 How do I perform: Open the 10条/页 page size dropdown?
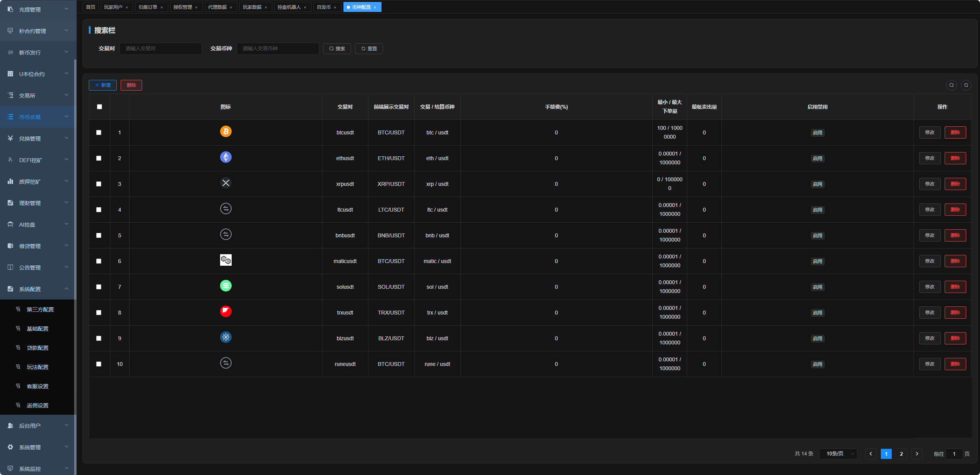tap(838, 454)
